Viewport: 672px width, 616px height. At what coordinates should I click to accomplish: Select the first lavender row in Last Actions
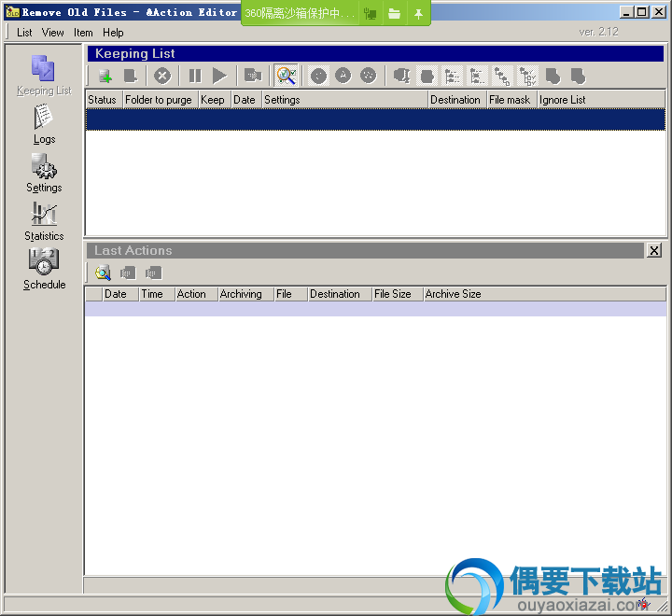(375, 309)
